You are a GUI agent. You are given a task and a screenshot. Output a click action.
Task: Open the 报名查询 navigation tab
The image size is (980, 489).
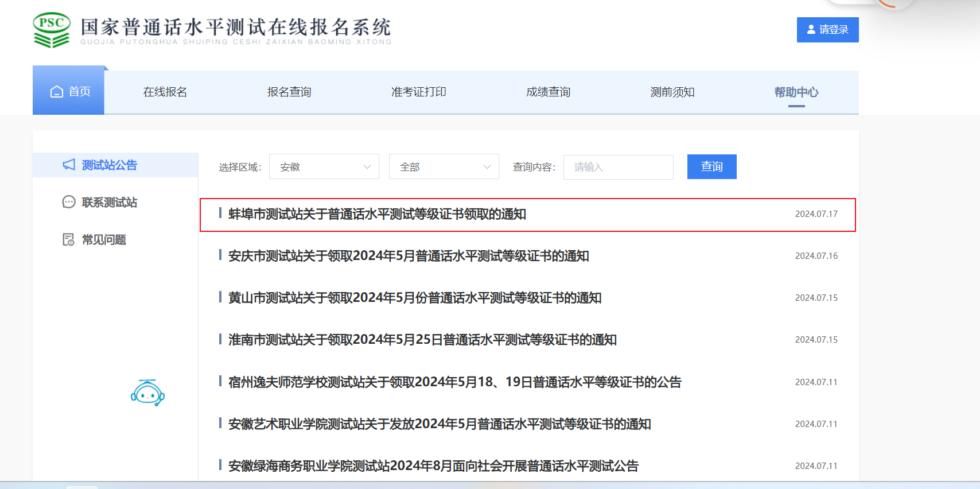(289, 92)
